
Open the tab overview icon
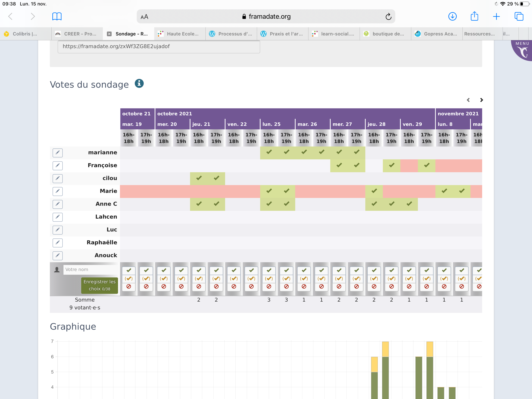(x=519, y=17)
